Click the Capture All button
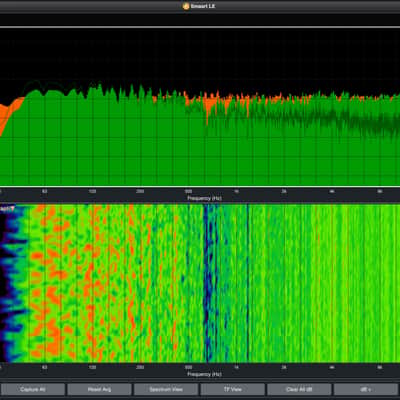The width and height of the screenshot is (400, 400). point(33,389)
